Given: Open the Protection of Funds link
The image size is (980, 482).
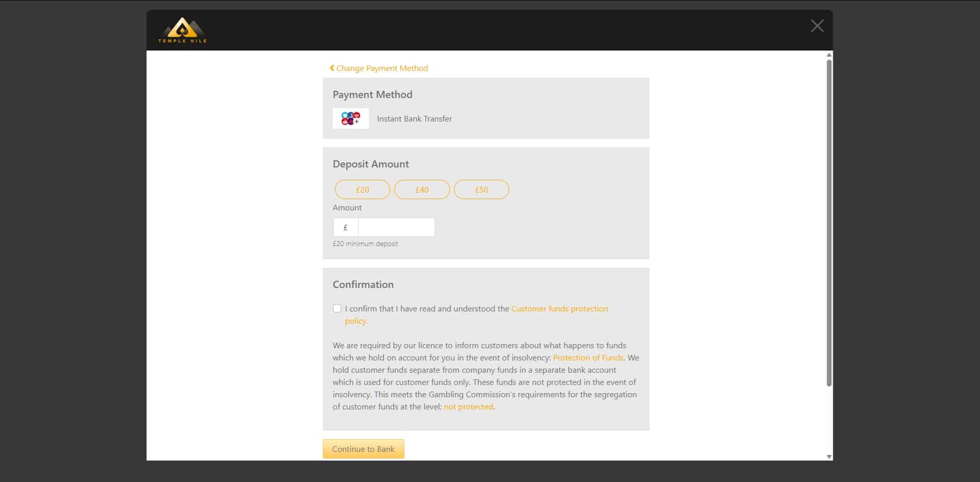Looking at the screenshot, I should point(588,358).
